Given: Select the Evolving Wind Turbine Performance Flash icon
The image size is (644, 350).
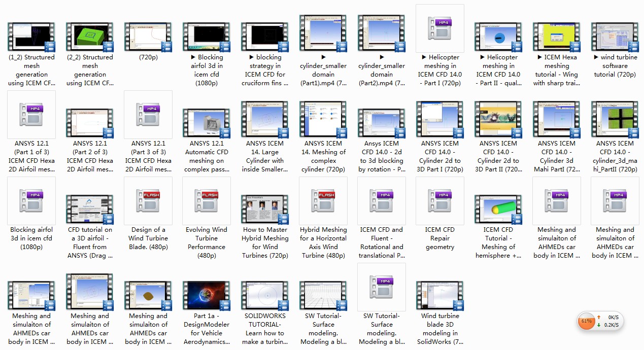Looking at the screenshot, I should point(207,200).
